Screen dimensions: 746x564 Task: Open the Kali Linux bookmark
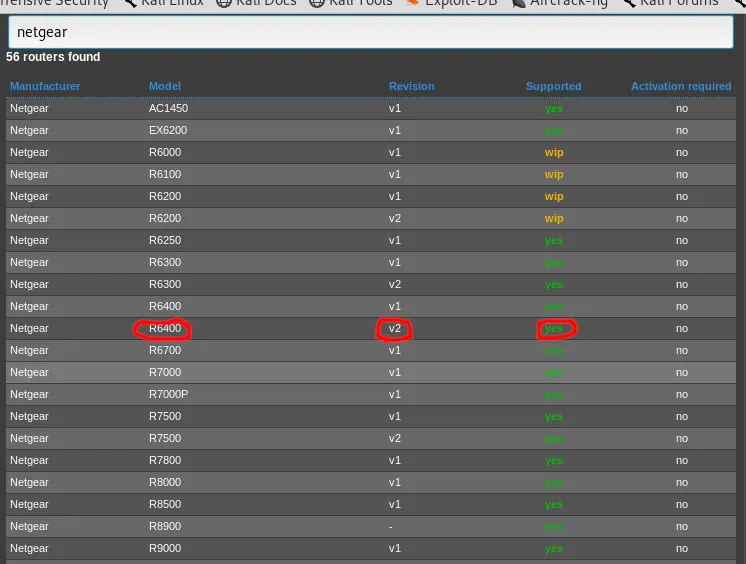click(x=165, y=3)
